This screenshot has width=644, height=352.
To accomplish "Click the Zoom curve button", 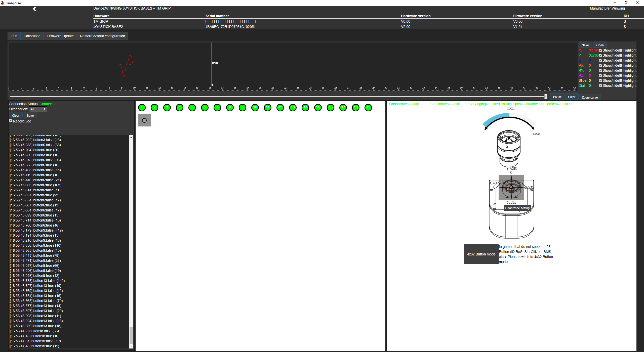I will tap(590, 97).
